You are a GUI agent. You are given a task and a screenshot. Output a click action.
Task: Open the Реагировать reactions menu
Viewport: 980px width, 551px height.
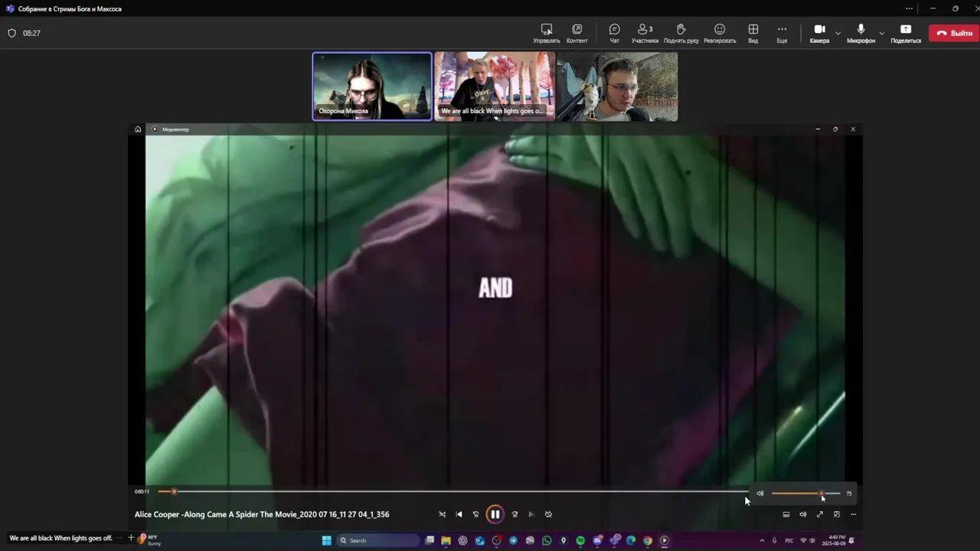coord(720,33)
